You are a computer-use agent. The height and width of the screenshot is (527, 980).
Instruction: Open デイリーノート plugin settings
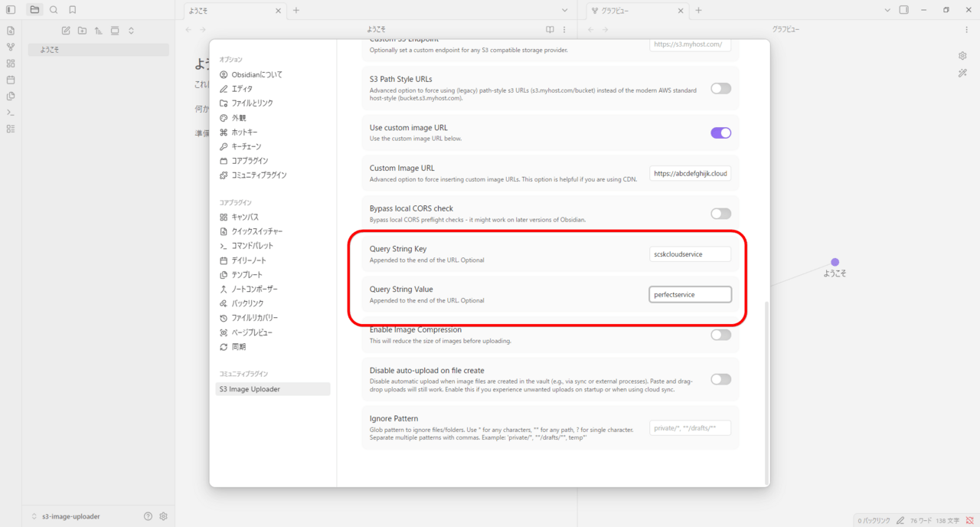click(x=273, y=260)
